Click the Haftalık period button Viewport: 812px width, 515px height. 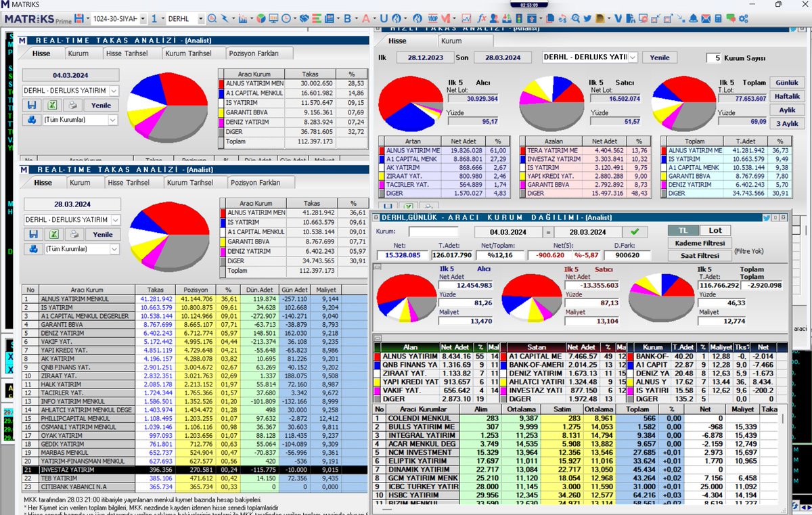point(786,96)
